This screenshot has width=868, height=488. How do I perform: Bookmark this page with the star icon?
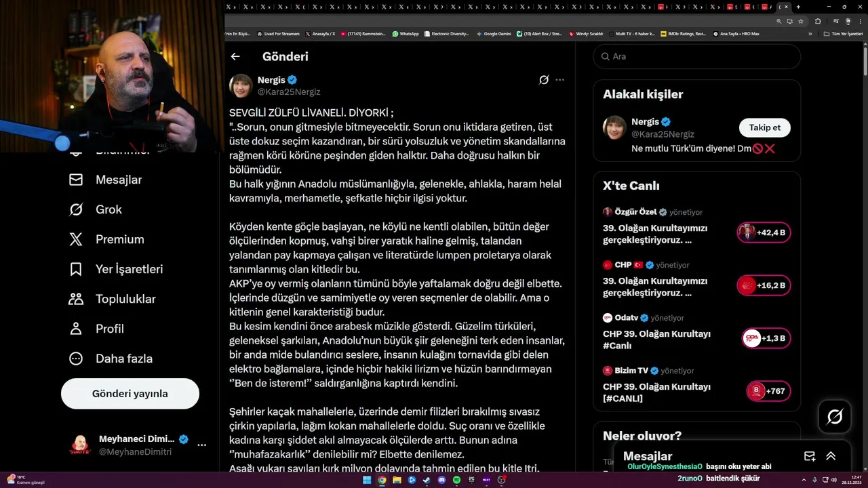coord(801,21)
